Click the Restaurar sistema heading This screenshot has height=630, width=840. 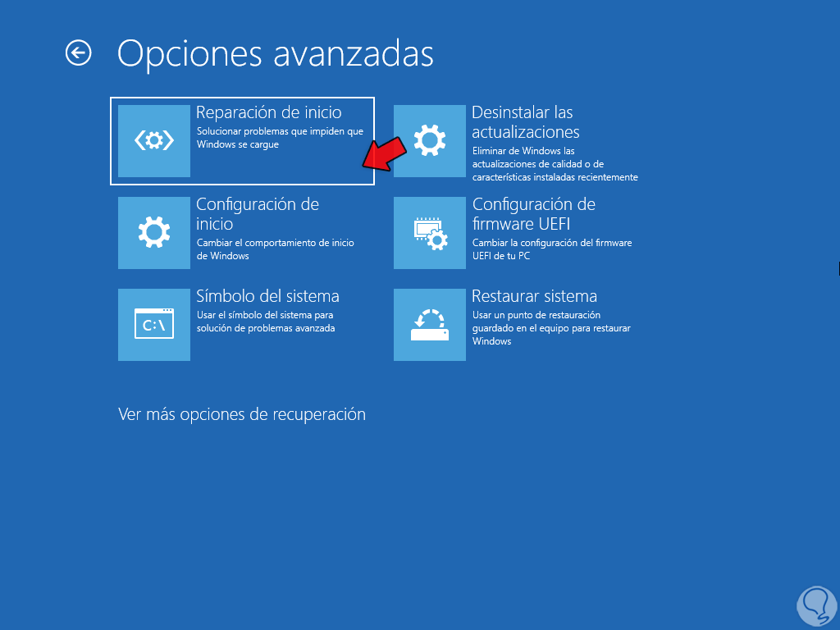pos(534,296)
